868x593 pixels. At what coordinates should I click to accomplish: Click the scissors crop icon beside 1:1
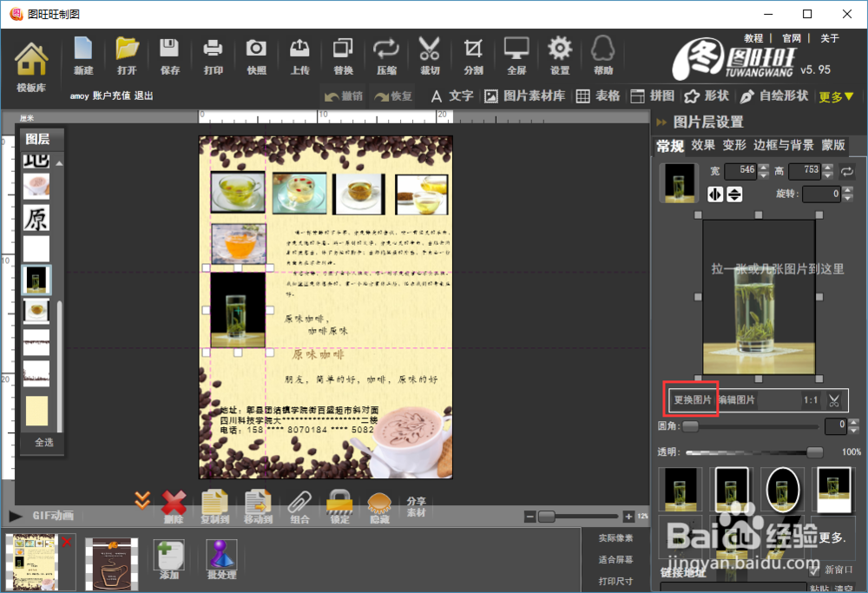point(833,399)
